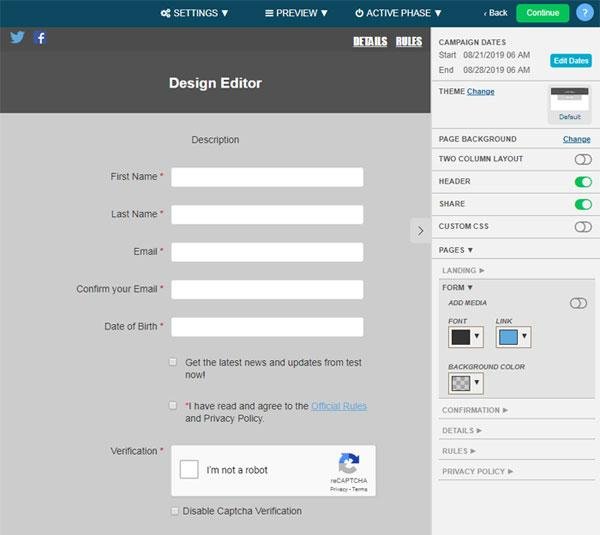Viewport: 600px width, 535px height.
Task: Check the latest news and updates checkbox
Action: coord(173,362)
